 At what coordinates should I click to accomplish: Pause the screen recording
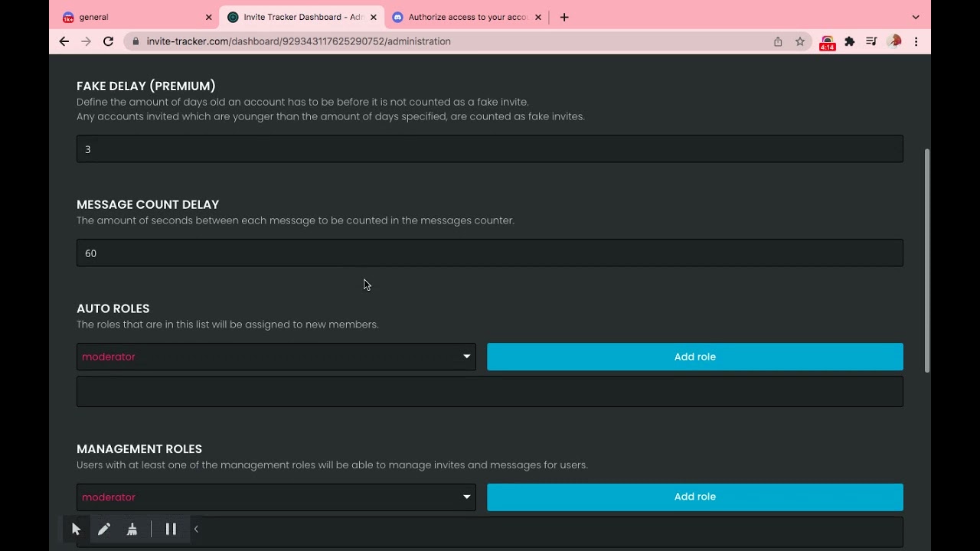point(171,529)
